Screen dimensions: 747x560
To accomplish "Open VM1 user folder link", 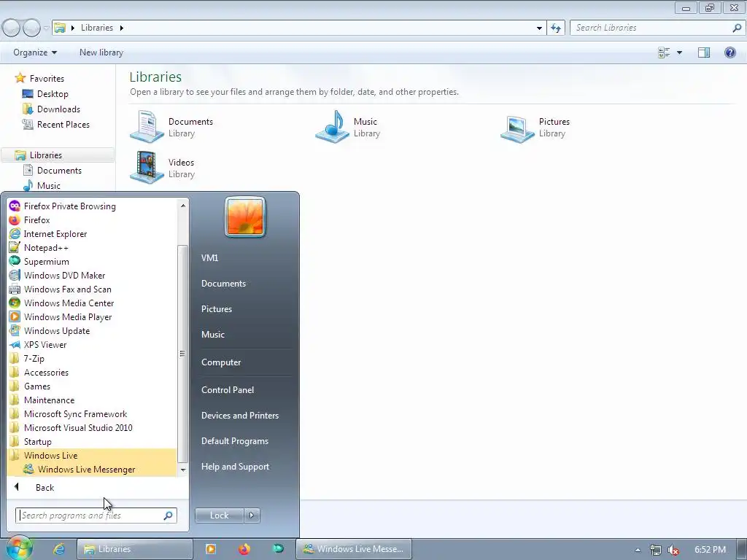I will click(x=209, y=258).
